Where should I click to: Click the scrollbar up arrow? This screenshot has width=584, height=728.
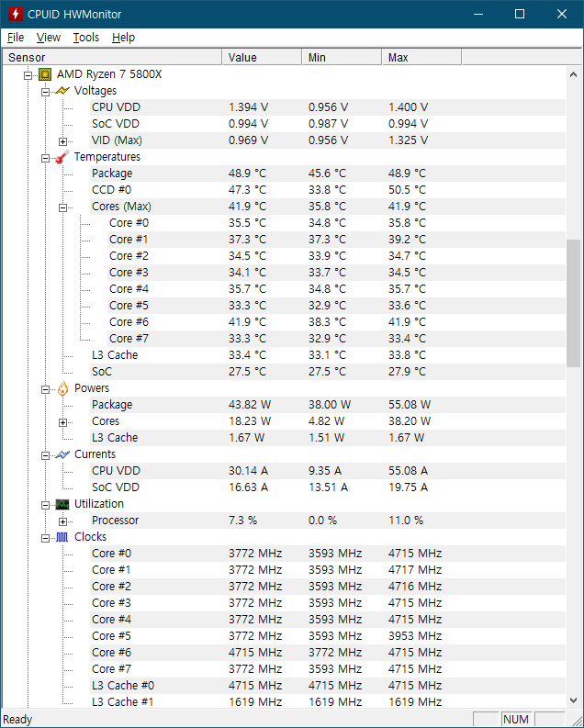coord(573,74)
